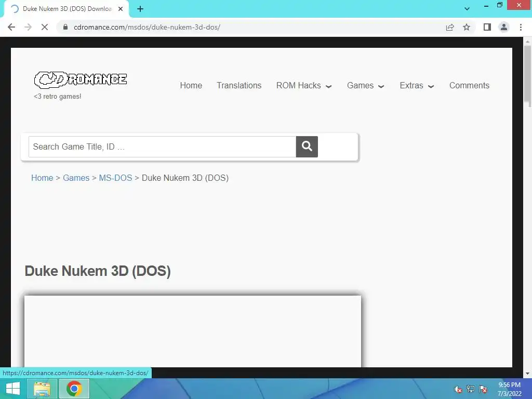532x399 pixels.
Task: Bookmark this page with star icon
Action: (x=467, y=27)
